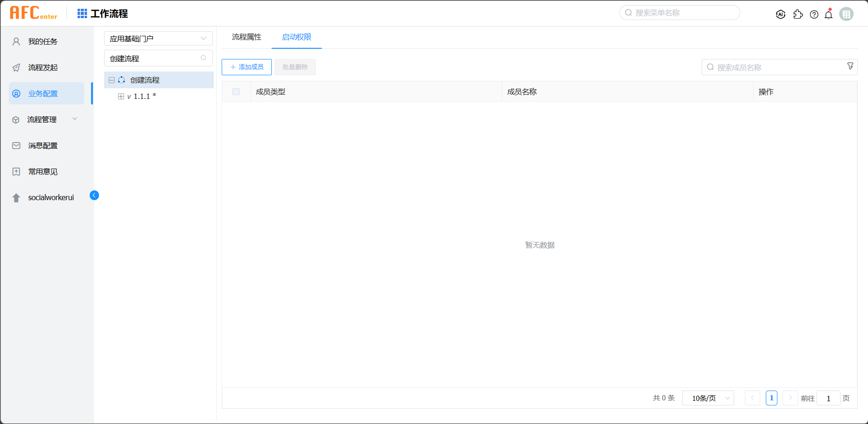
Task: Open the notification bell with red badge
Action: click(x=829, y=14)
